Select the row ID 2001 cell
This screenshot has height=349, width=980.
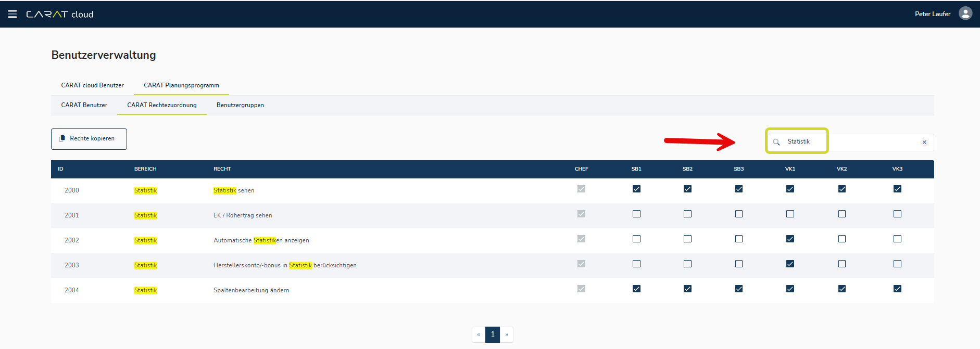[72, 215]
